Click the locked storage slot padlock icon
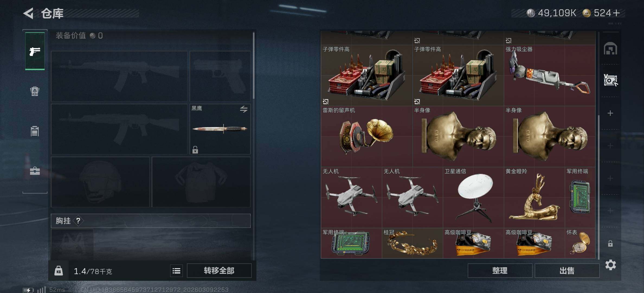The image size is (644, 293). tap(610, 243)
